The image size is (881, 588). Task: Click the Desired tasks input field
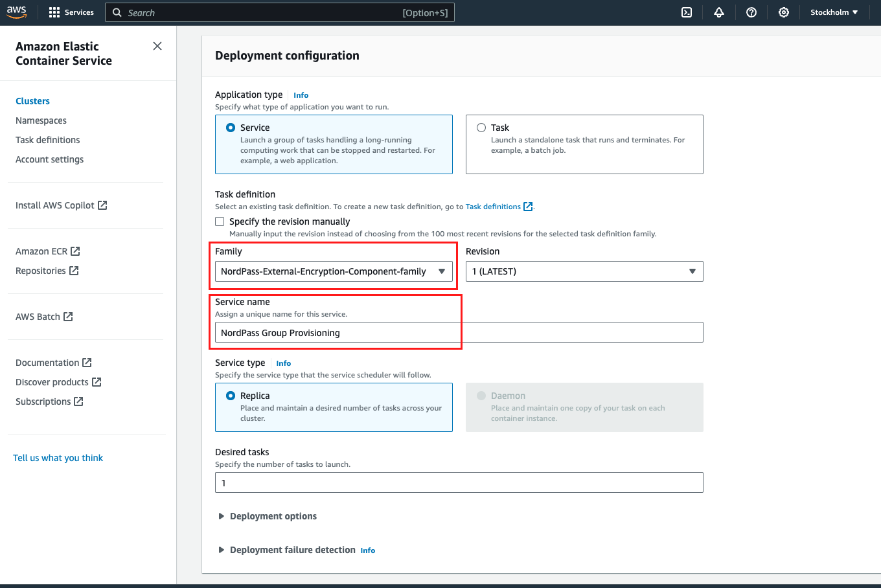pyautogui.click(x=459, y=482)
